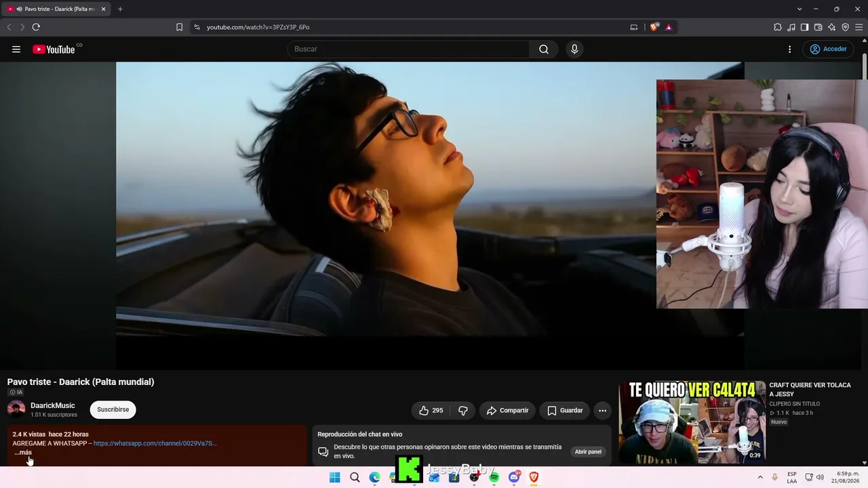Launch Microsoft Edge from the taskbar
The width and height of the screenshot is (868, 488).
point(374,477)
